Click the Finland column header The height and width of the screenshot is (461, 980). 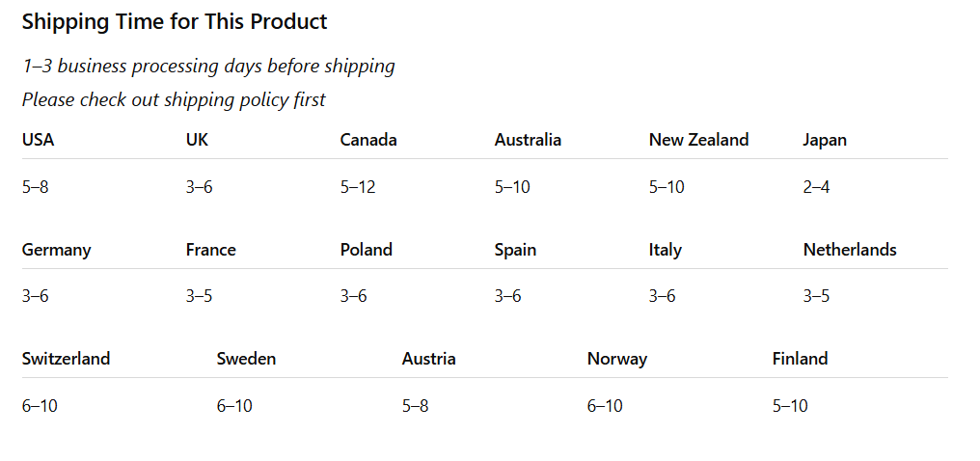(x=800, y=359)
